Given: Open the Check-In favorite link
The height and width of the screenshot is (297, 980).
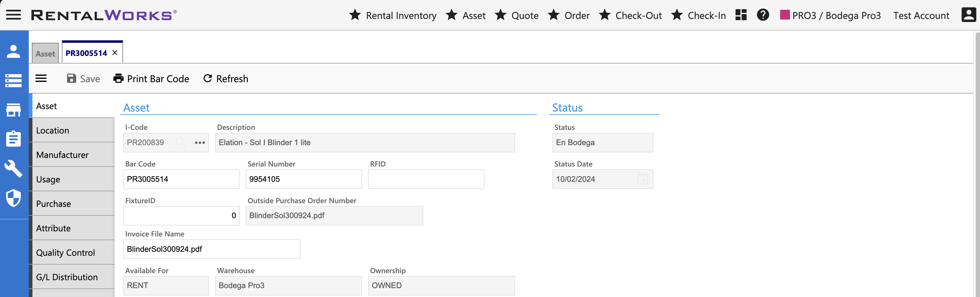Looking at the screenshot, I should pos(707,16).
